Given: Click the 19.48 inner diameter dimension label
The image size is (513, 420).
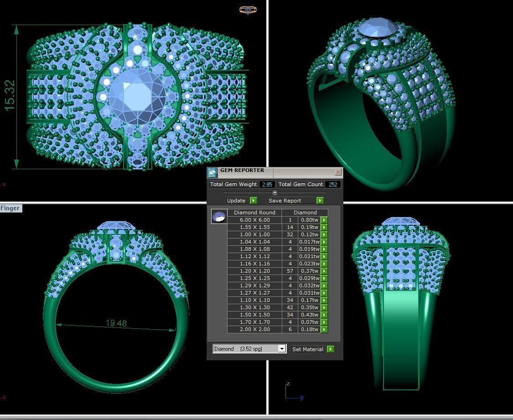Looking at the screenshot, I should click(x=116, y=323).
